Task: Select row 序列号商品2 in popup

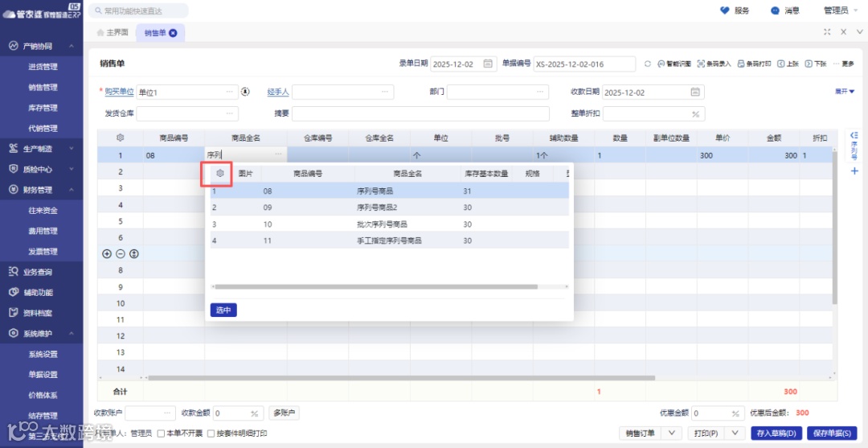Action: pos(390,208)
